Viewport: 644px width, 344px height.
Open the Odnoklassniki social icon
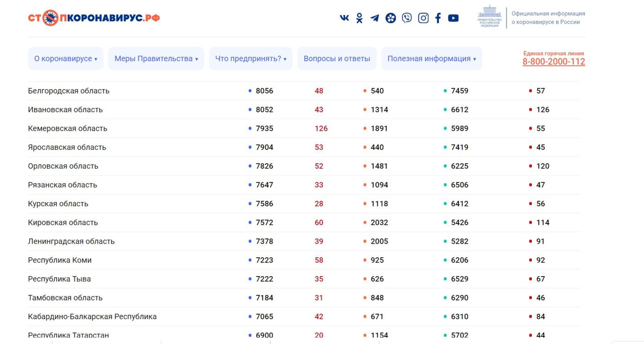(359, 18)
